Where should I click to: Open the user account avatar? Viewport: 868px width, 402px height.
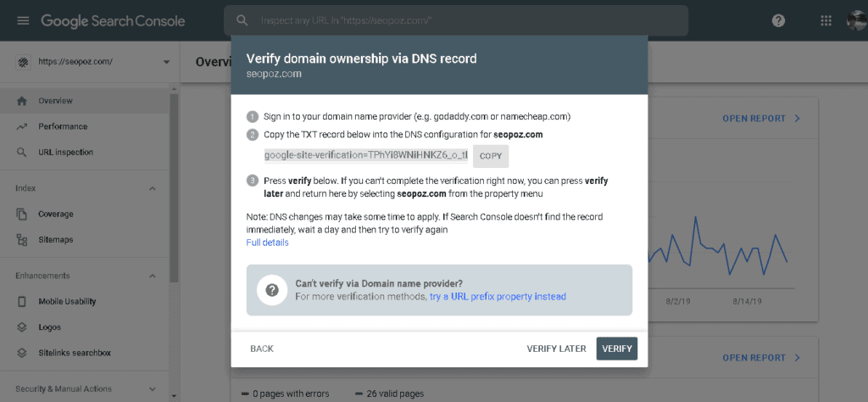857,21
